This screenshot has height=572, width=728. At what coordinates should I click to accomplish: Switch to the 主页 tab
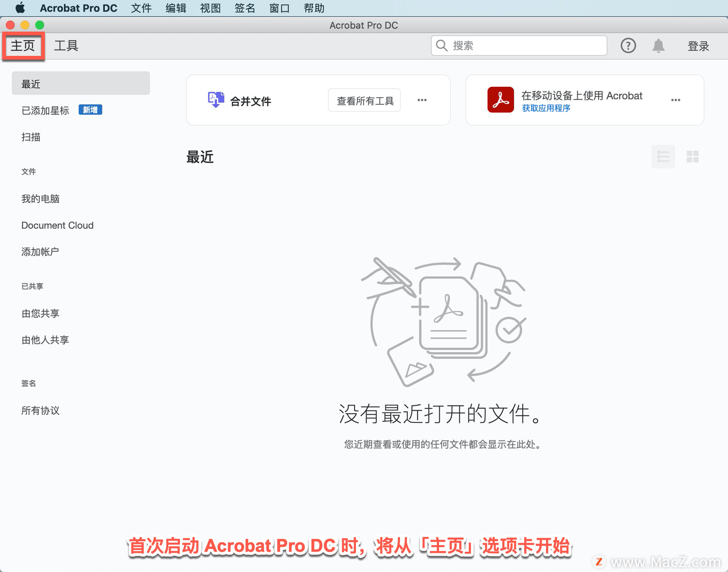[x=23, y=46]
